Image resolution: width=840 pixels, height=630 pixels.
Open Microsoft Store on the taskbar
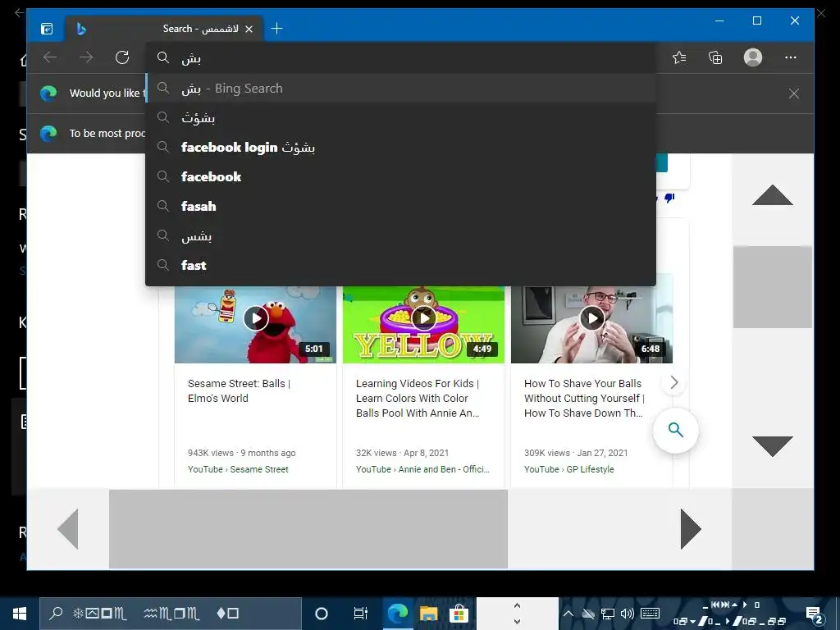[x=459, y=614]
